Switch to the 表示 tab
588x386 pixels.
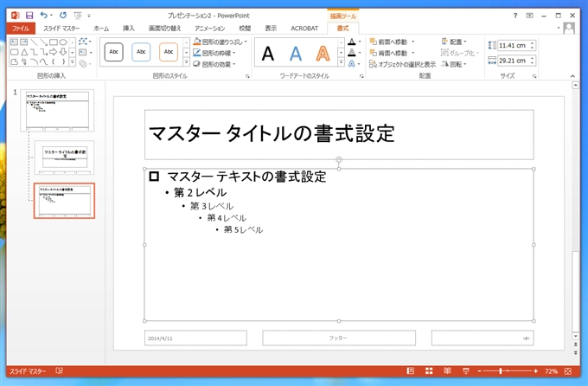click(x=271, y=29)
